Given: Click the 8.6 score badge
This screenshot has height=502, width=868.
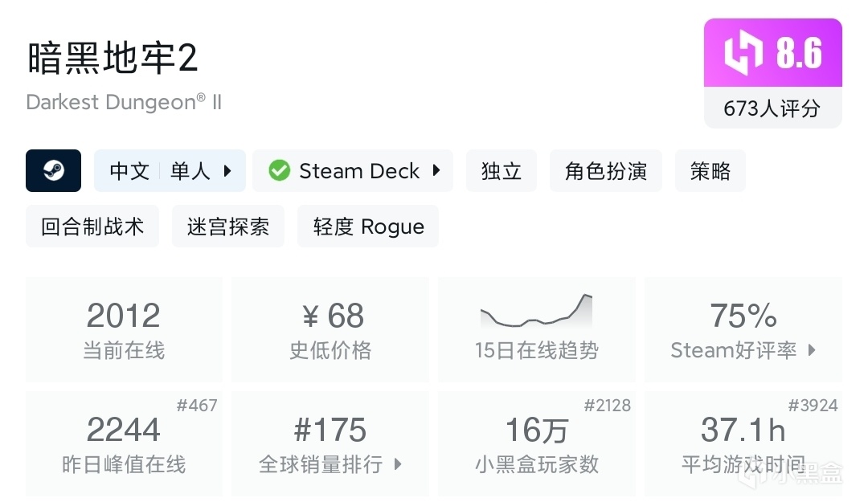Looking at the screenshot, I should [x=799, y=54].
